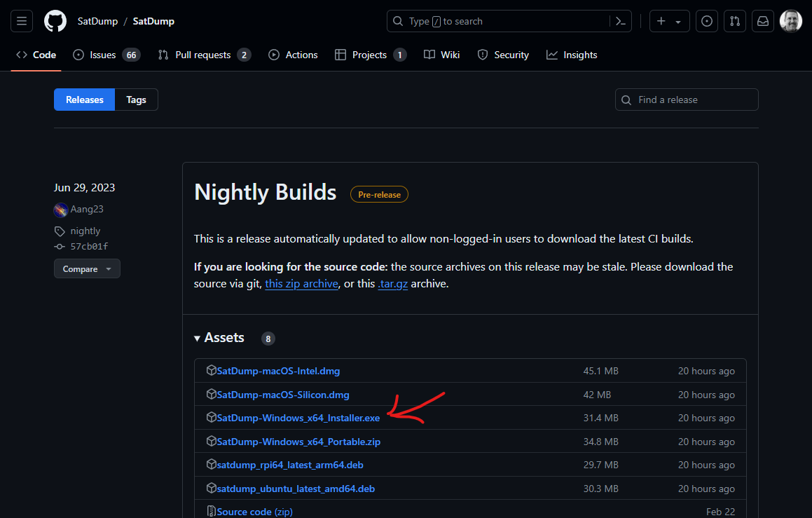The height and width of the screenshot is (518, 812).
Task: Download satdump_ubuntu_latest_amd64.deb
Action: [296, 489]
